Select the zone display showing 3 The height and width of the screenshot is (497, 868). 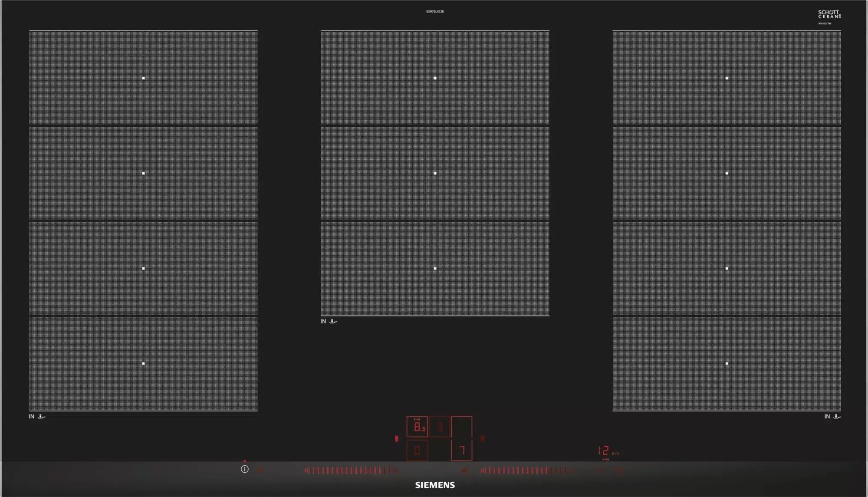click(440, 427)
